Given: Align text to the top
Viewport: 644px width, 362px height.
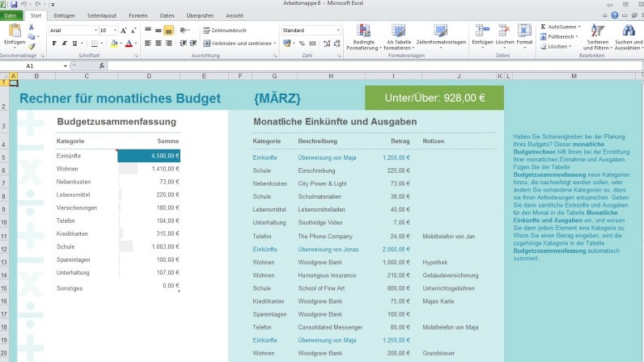Looking at the screenshot, I should click(148, 30).
